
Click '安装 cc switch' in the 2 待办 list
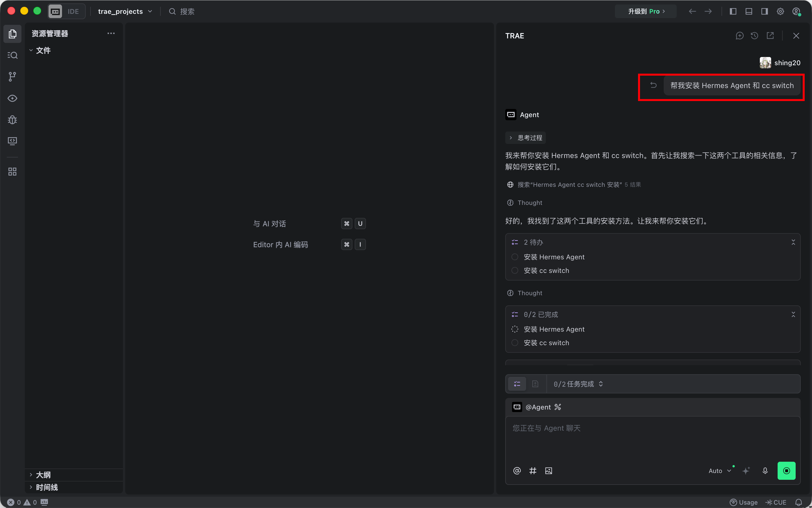click(546, 270)
